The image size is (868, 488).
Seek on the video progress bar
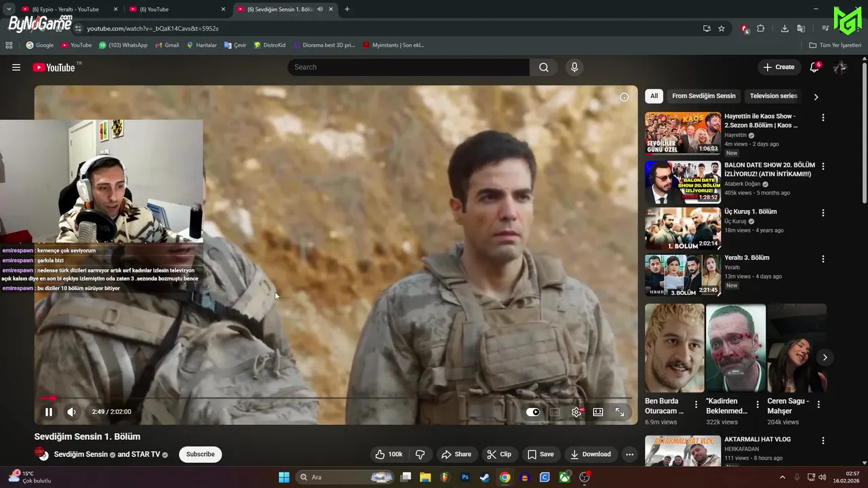tap(336, 399)
